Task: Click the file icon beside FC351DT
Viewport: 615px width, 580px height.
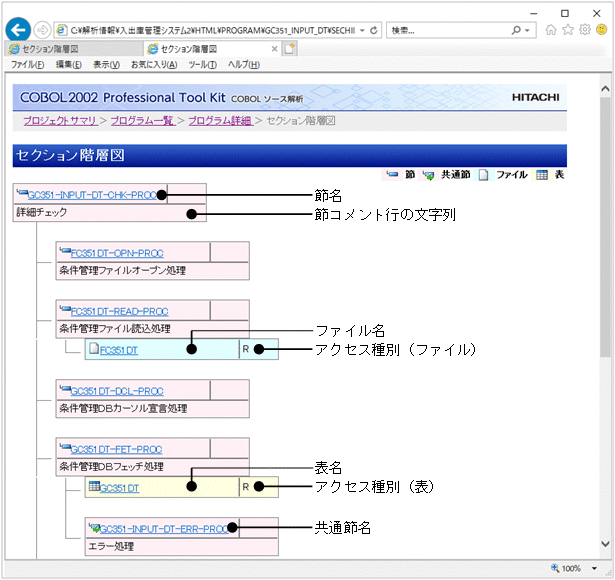Action: [x=94, y=349]
